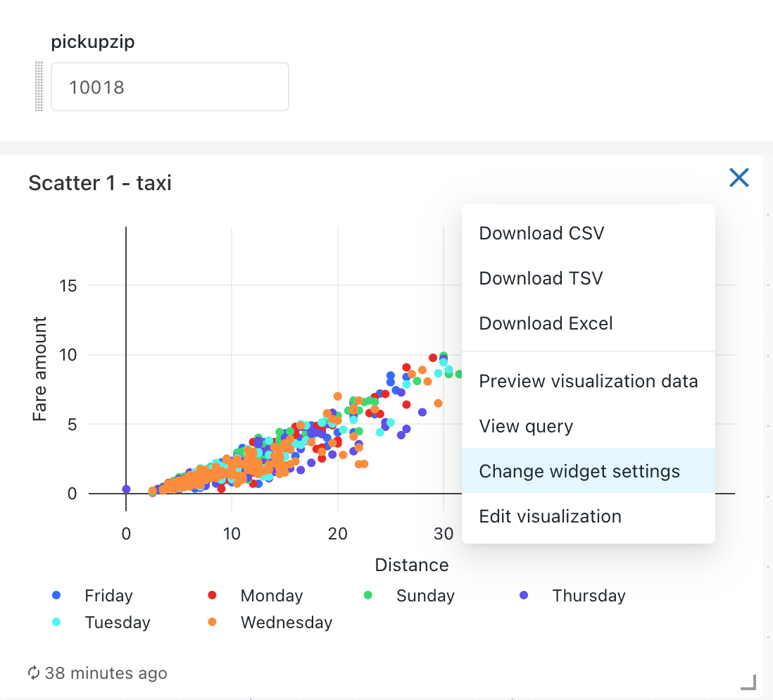Select the highlighted "Change widget settings" option
Screen dimensions: 773x700
coord(579,470)
